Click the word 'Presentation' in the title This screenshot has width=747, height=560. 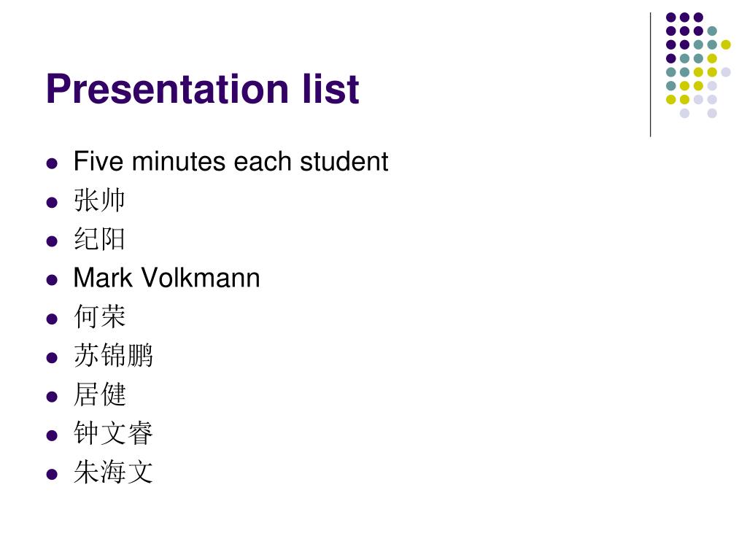point(167,89)
